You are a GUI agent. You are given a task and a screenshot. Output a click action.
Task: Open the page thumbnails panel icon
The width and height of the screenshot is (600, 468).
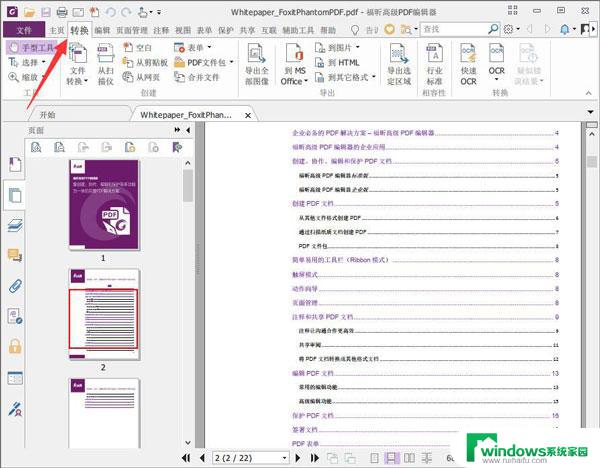pyautogui.click(x=15, y=195)
